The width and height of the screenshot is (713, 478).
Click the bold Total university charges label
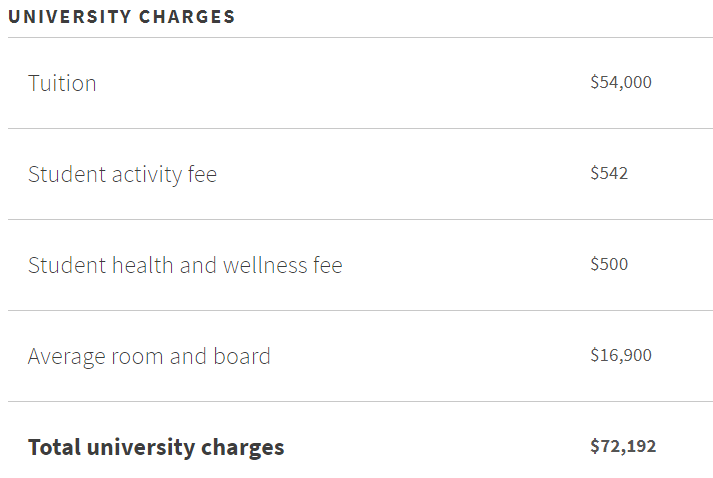click(156, 447)
